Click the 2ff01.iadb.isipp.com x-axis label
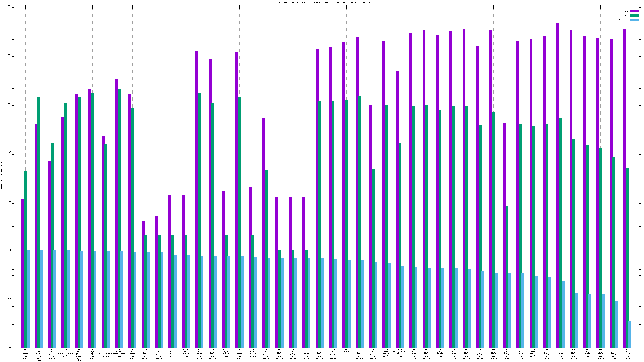 tap(252, 353)
